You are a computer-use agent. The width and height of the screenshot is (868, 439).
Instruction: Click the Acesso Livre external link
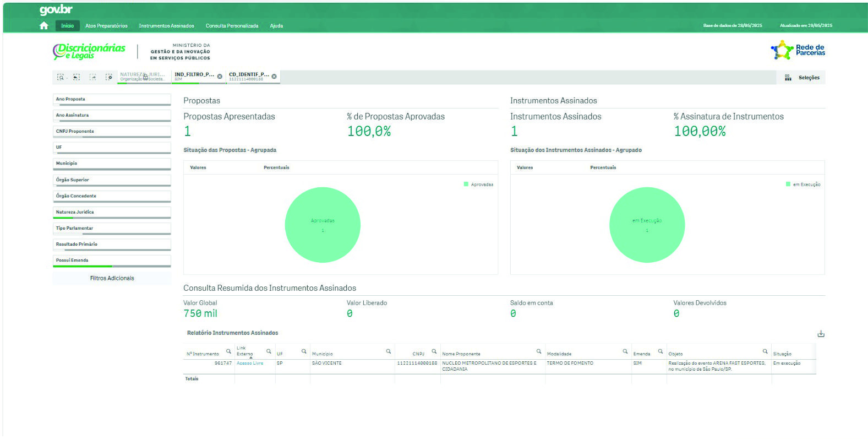pos(250,364)
